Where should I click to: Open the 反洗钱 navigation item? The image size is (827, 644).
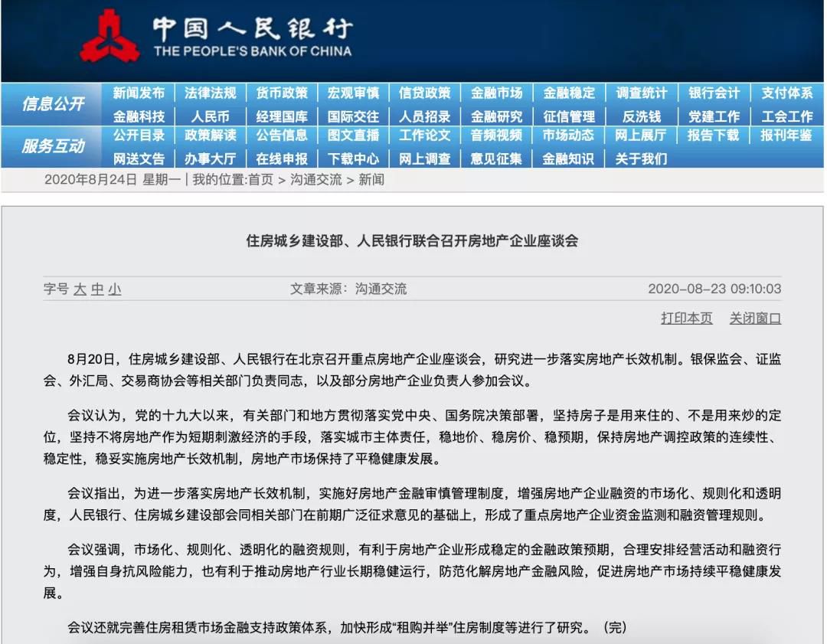point(641,116)
